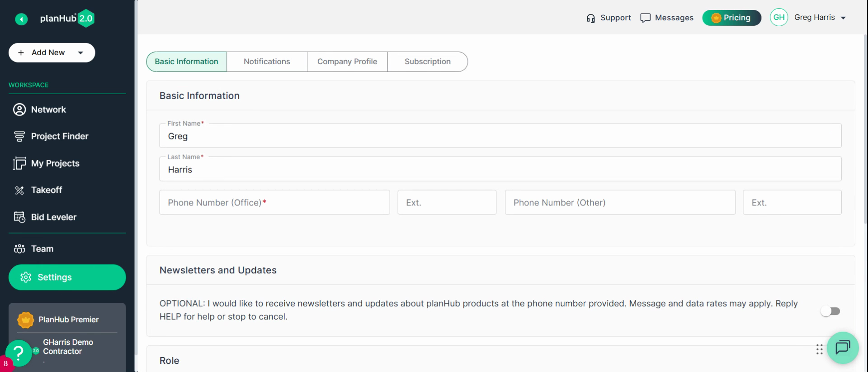Image resolution: width=868 pixels, height=372 pixels.
Task: Open the help question mark button
Action: tap(19, 353)
